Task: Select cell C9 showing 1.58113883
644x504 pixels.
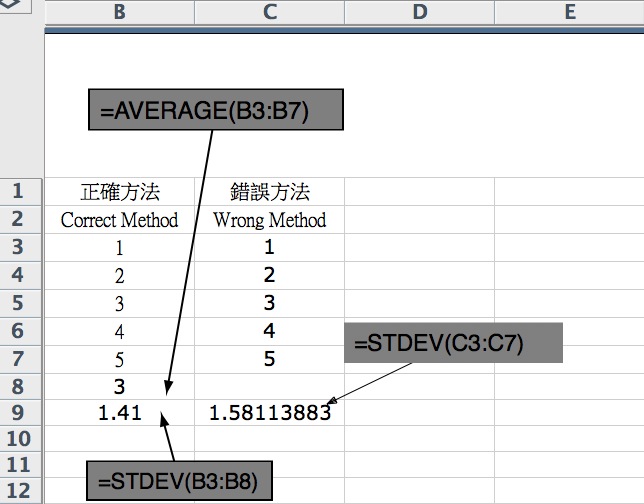Action: (x=269, y=412)
